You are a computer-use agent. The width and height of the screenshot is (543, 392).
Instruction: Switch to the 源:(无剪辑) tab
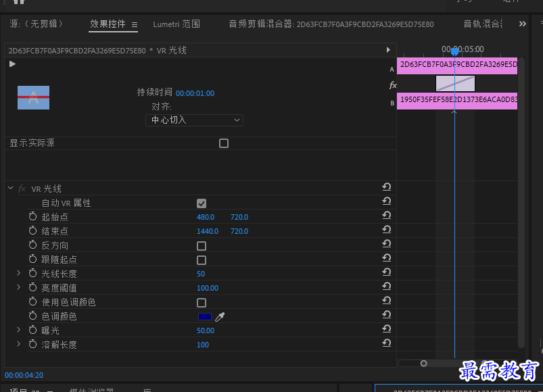pos(36,24)
